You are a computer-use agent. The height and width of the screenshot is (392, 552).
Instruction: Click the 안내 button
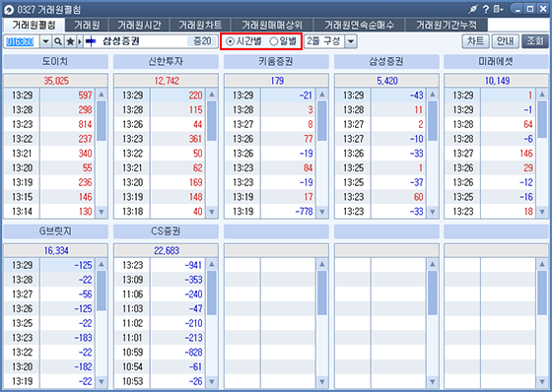pos(505,41)
